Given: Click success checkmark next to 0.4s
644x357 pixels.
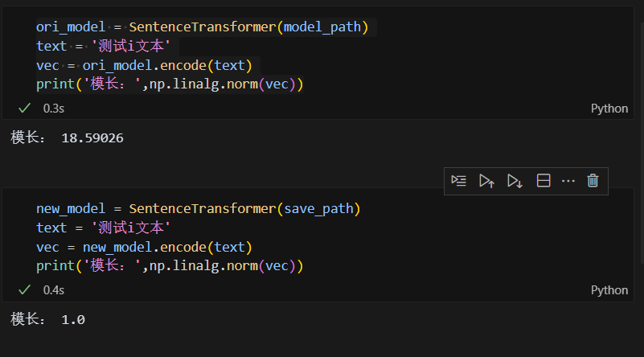Looking at the screenshot, I should [x=25, y=289].
